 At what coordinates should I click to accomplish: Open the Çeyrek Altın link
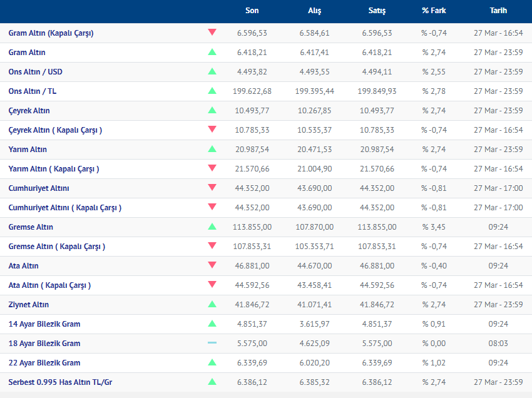click(x=29, y=111)
